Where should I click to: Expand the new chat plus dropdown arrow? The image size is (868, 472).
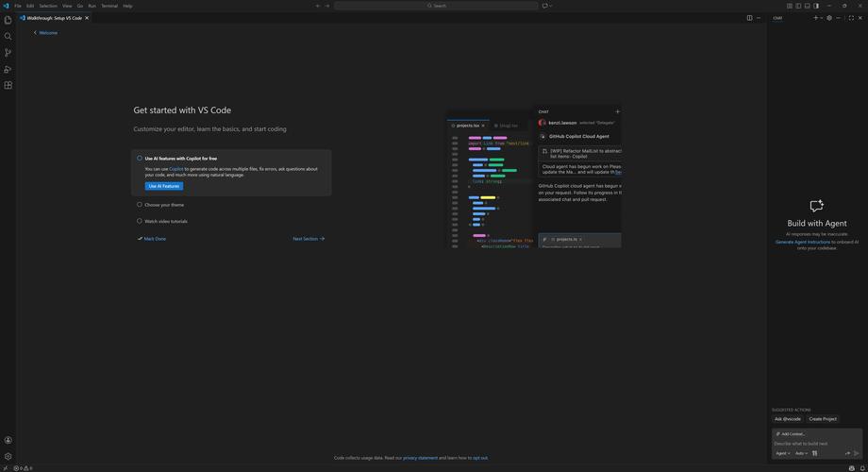822,18
